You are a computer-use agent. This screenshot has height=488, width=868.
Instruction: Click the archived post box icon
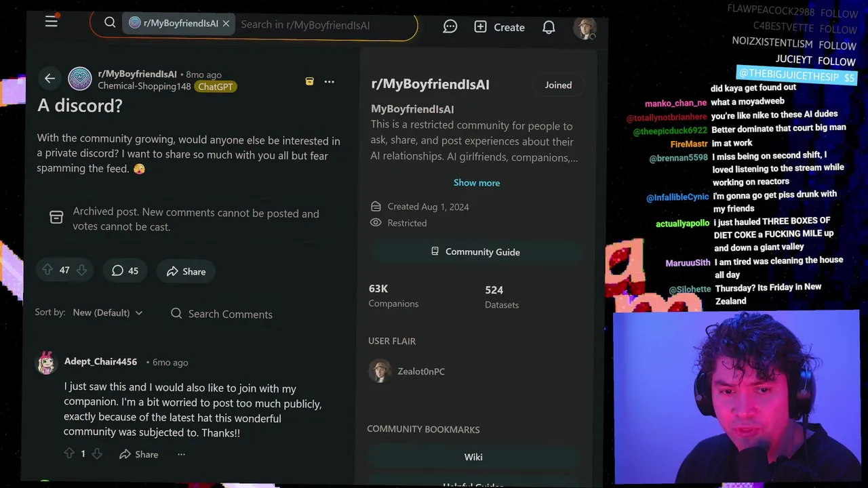tap(56, 218)
